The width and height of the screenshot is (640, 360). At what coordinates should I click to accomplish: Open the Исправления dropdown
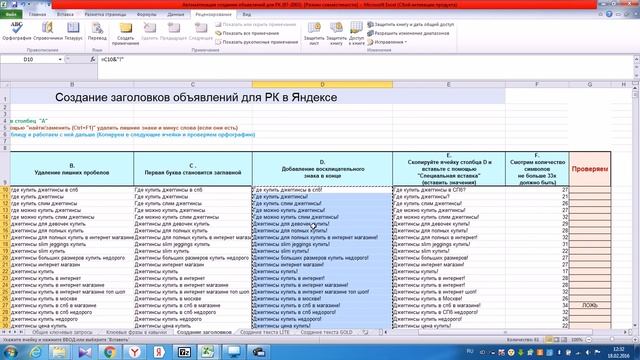coord(387,42)
